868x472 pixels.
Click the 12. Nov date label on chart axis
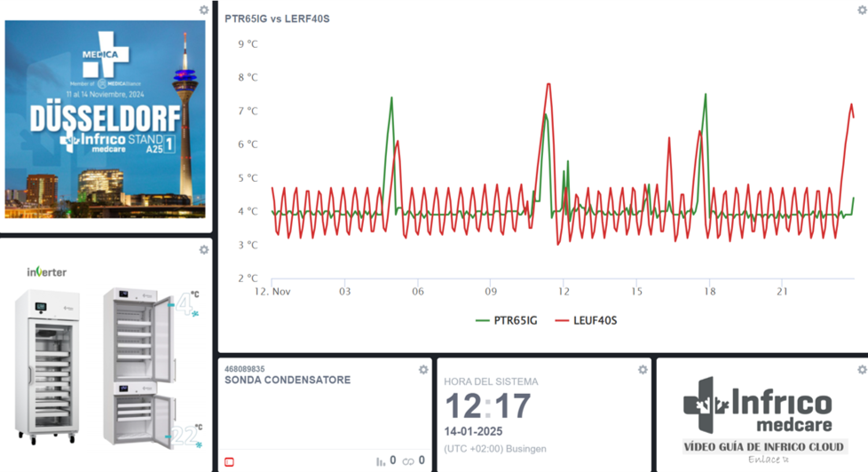(272, 291)
